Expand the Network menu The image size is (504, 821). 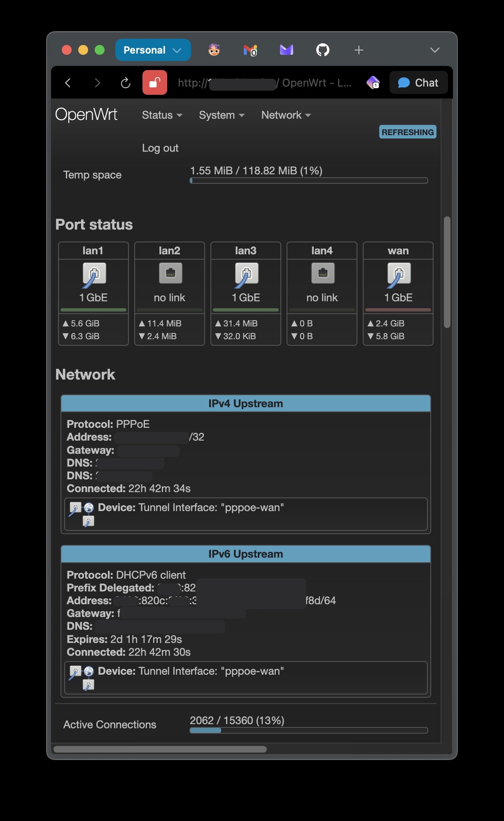click(x=286, y=115)
